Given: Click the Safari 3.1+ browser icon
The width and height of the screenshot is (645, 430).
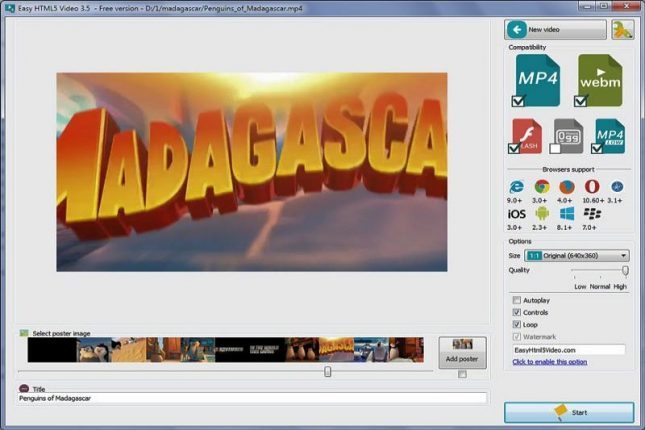Looking at the screenshot, I should (617, 187).
